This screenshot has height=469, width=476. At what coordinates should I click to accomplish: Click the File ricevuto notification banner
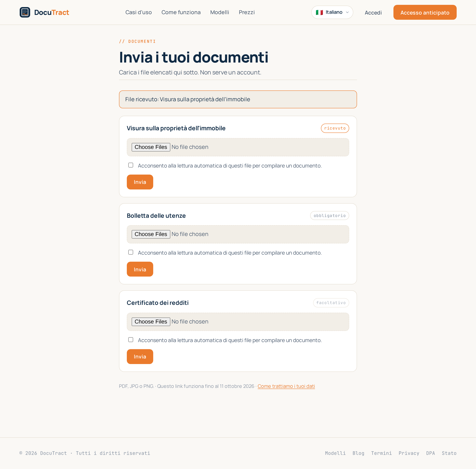pyautogui.click(x=238, y=99)
